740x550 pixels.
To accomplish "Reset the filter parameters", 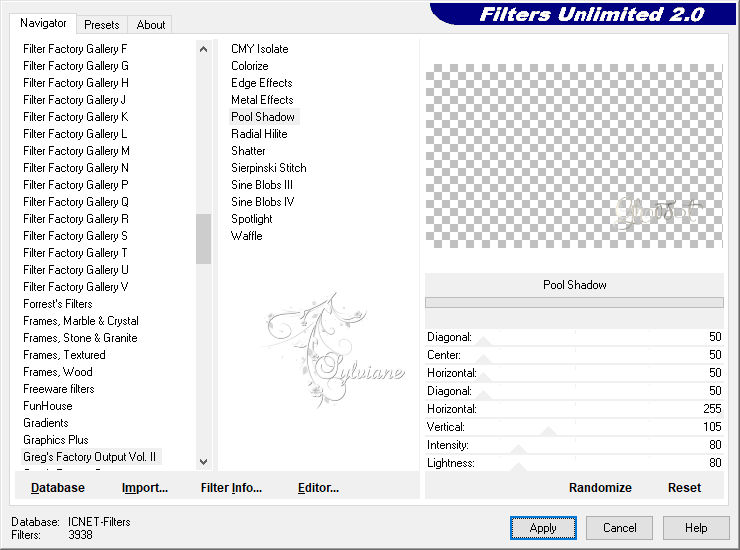I will tap(684, 488).
